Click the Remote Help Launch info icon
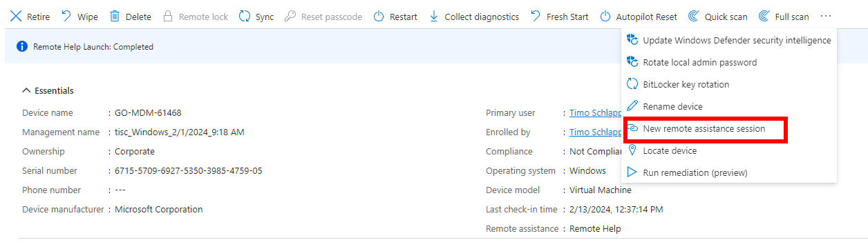This screenshot has width=868, height=249. coord(22,47)
